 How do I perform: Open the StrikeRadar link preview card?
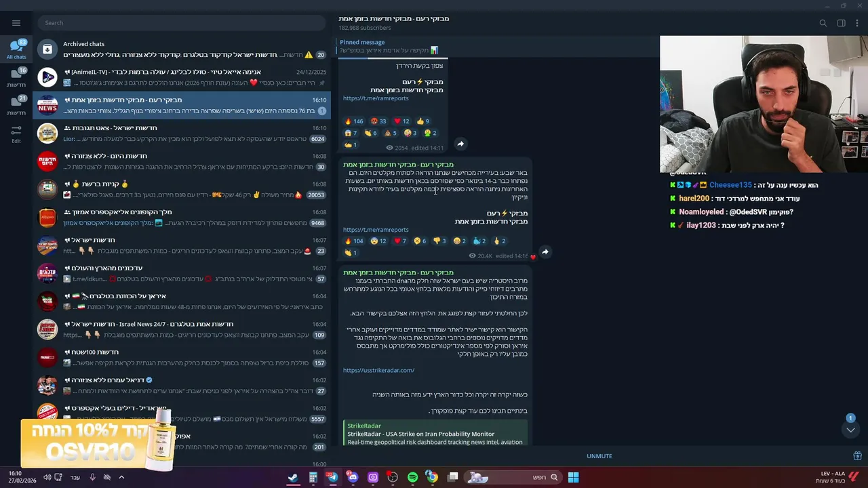click(x=435, y=433)
